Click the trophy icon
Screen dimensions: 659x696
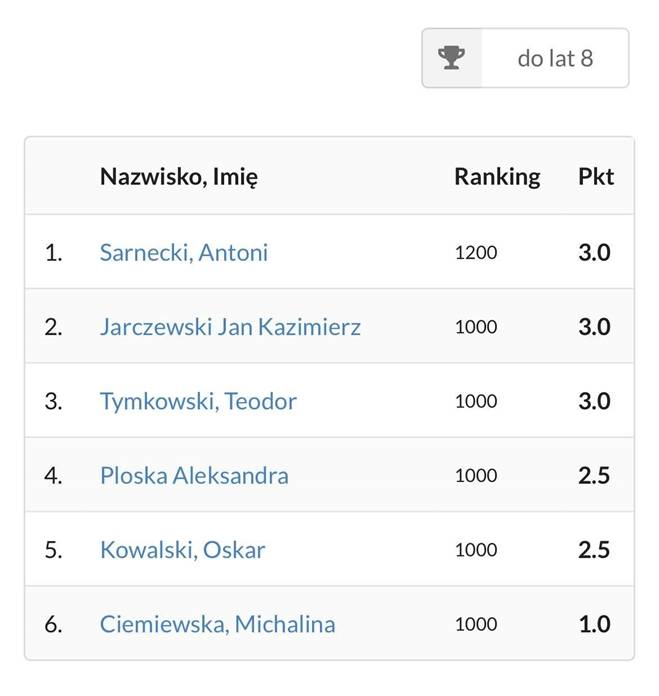451,58
